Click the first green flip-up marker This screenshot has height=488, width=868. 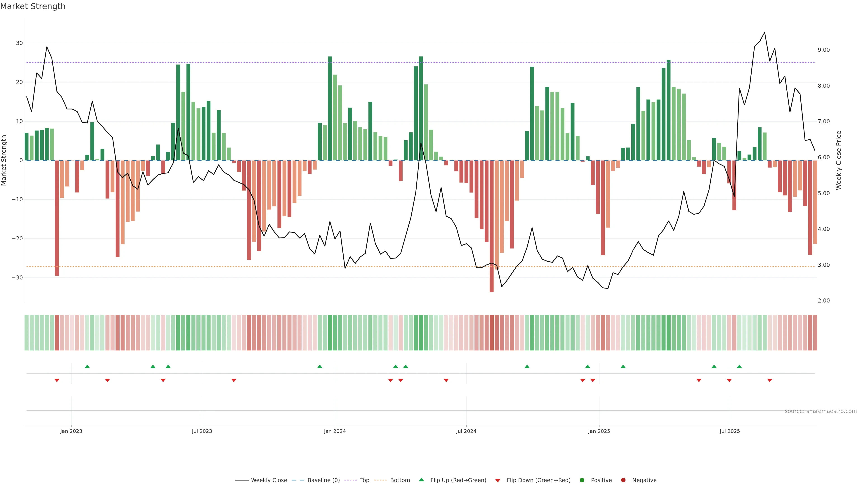(x=87, y=366)
